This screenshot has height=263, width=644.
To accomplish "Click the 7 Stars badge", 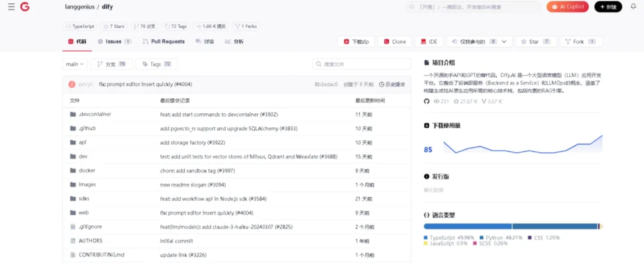I will 114,26.
